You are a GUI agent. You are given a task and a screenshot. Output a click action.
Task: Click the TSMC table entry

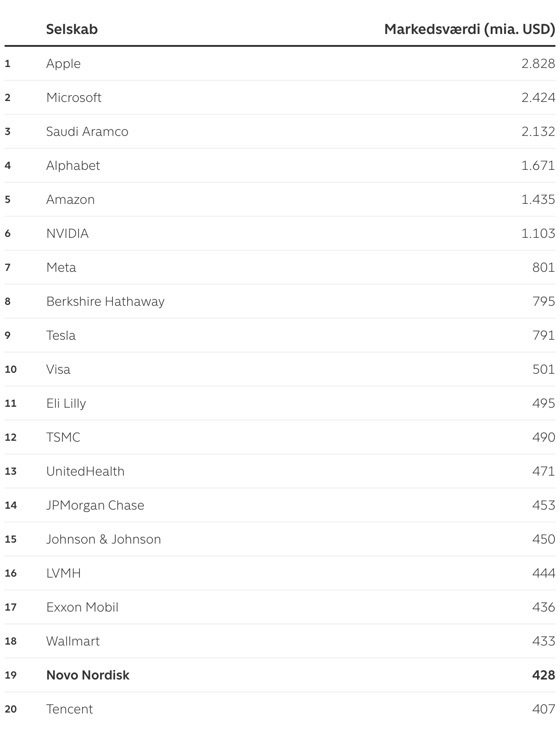pos(63,437)
